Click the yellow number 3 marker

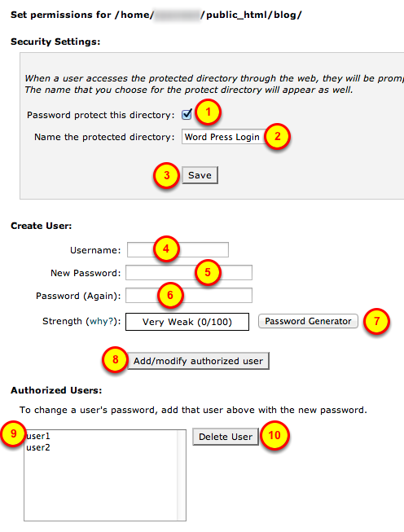pos(166,175)
